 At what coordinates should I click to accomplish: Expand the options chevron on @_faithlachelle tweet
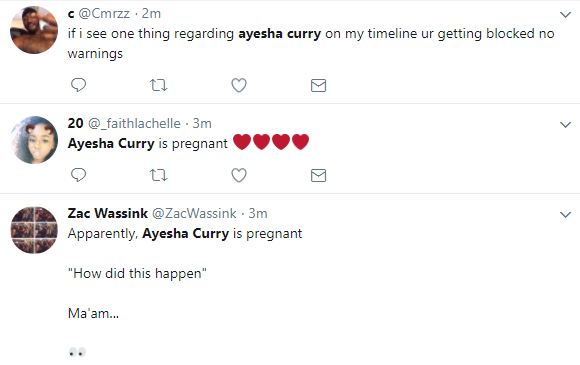566,125
